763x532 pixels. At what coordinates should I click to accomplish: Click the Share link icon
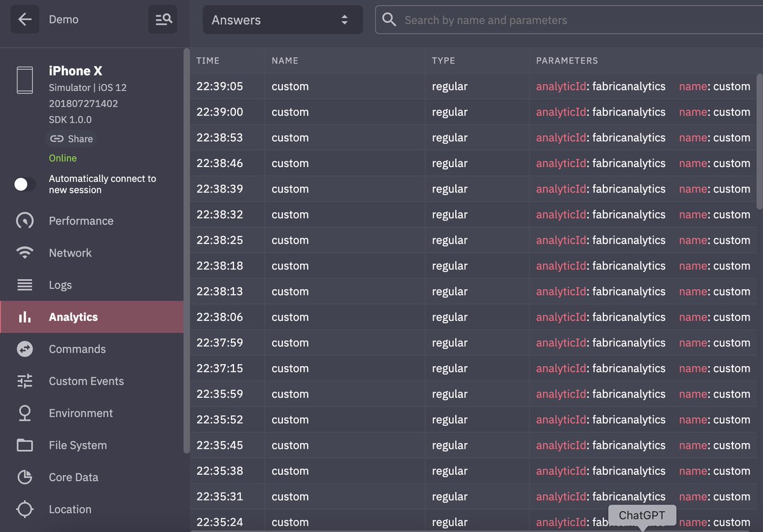tap(57, 139)
